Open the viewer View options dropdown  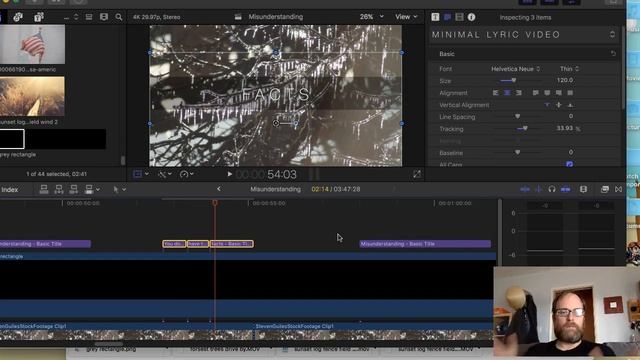coord(406,17)
